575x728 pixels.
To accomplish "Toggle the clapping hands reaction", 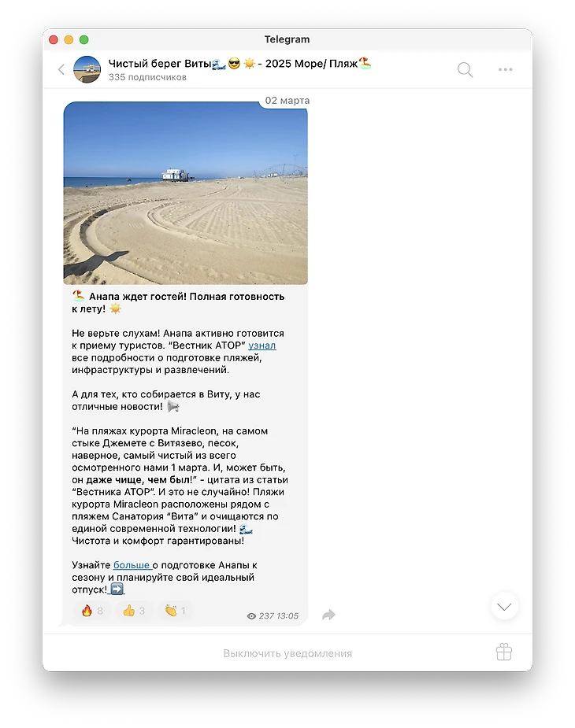I will (175, 611).
